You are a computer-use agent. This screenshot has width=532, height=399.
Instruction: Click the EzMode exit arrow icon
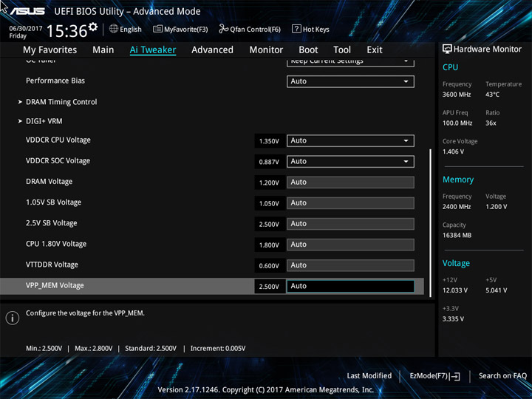click(456, 376)
